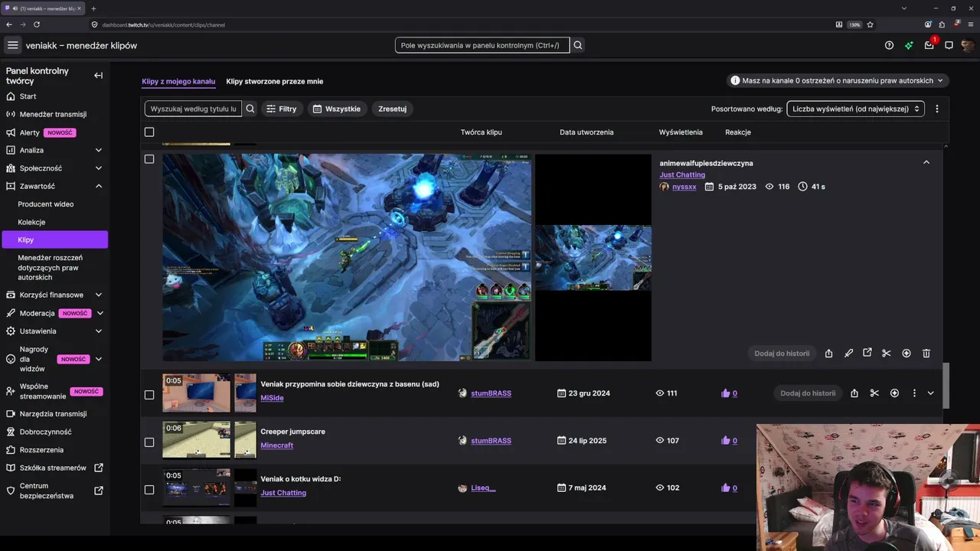The image size is (980, 551).
Task: Open the nyssxx clip creator link
Action: point(684,187)
